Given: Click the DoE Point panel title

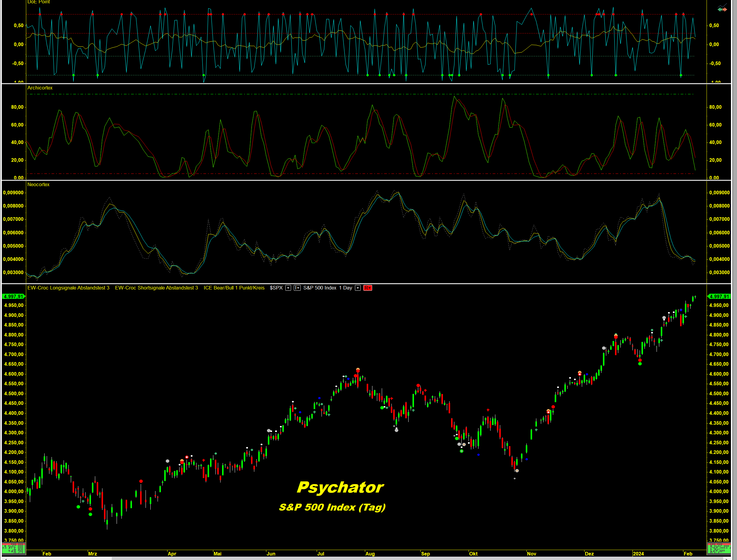Looking at the screenshot, I should point(38,2).
